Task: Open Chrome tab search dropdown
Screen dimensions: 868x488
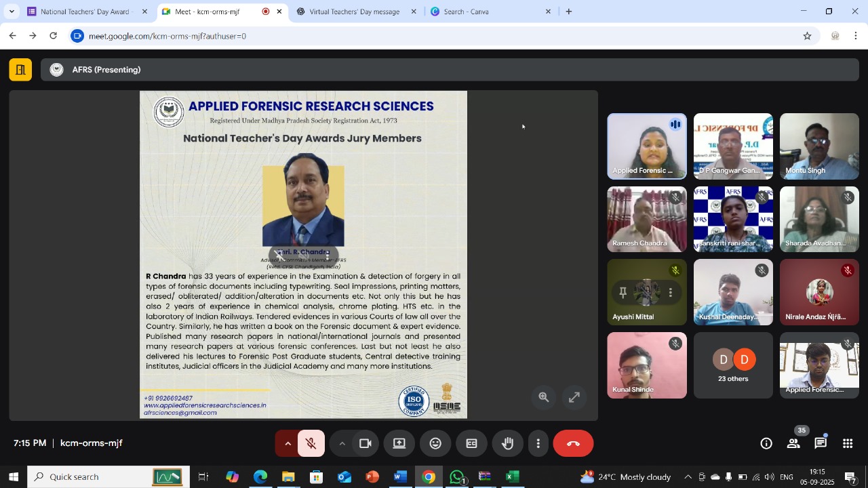Action: (x=12, y=12)
